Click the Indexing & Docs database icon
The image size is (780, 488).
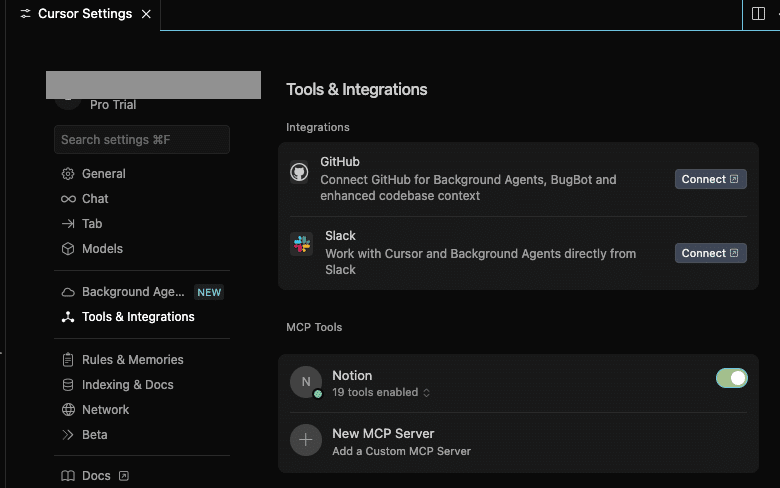point(68,385)
